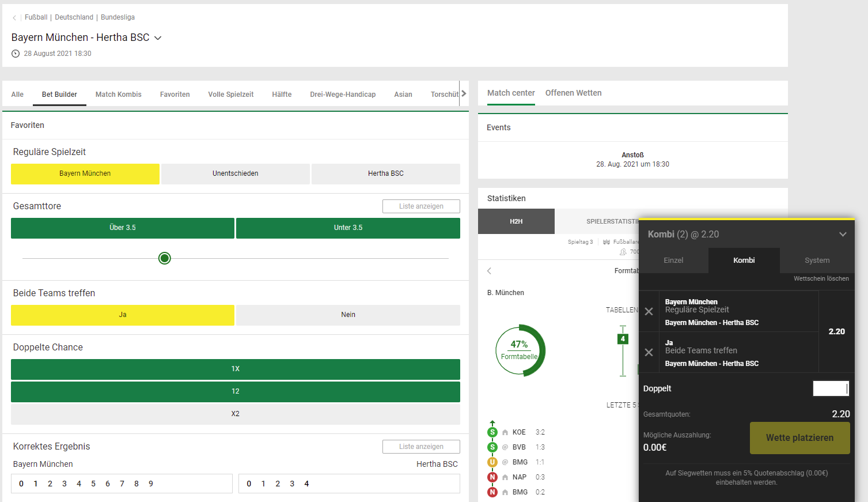Collapse the Kombi bet slip chevron
The width and height of the screenshot is (868, 502).
843,235
